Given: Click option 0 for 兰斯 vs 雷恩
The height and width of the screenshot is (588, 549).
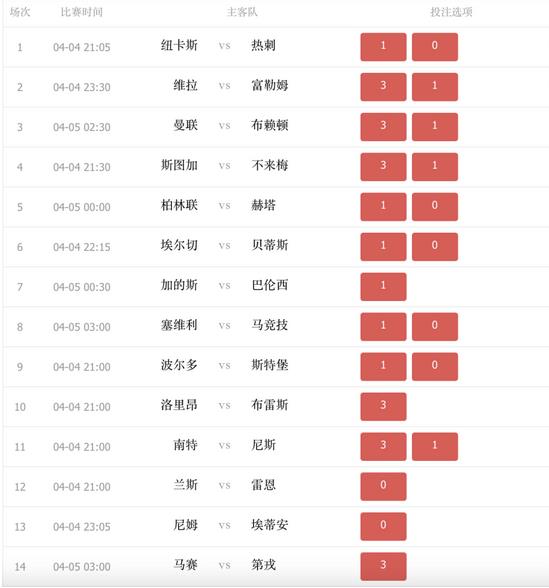Looking at the screenshot, I should 383,486.
